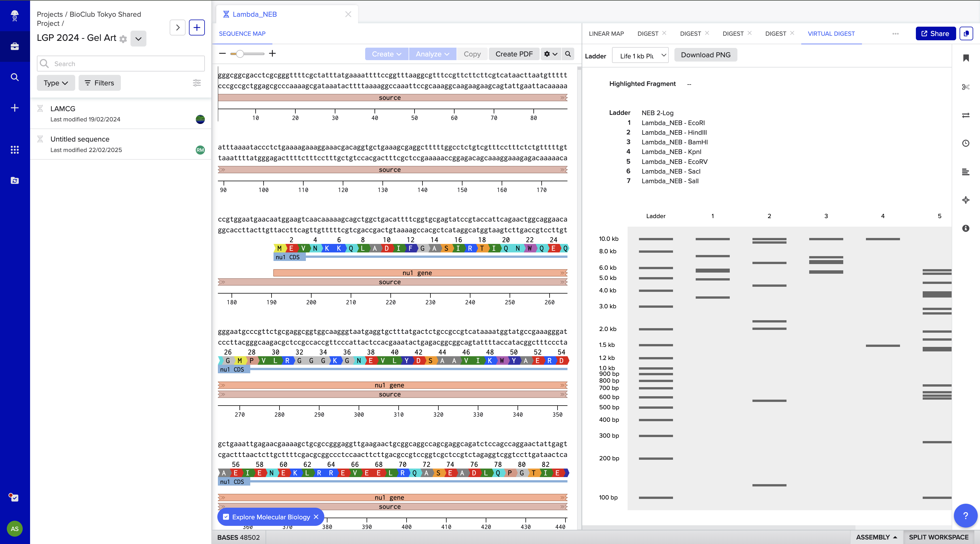The image size is (980, 544).
Task: Open the Ladder selection dropdown
Action: 640,56
